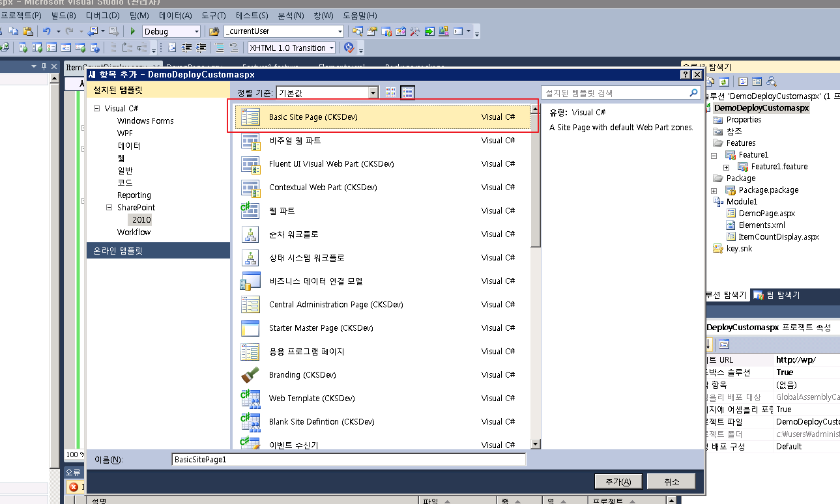Select the Blank Site Defintion icon
Screen dimensions: 840x504
(x=250, y=422)
